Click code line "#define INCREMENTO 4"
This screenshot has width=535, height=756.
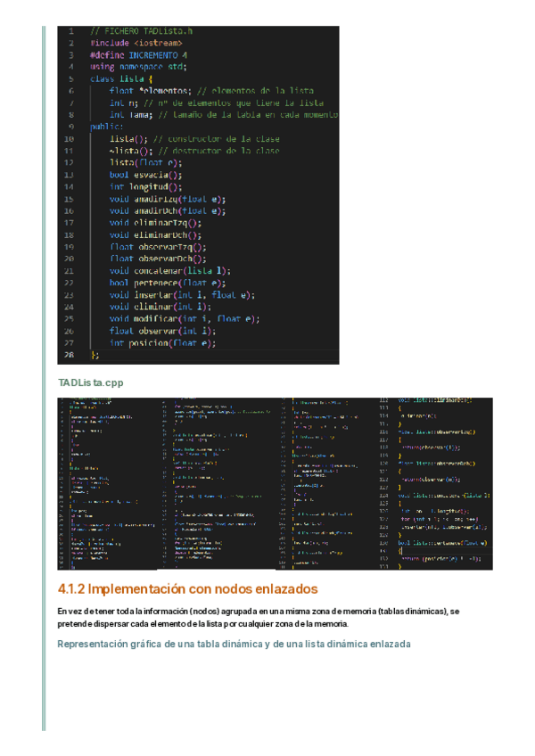138,55
